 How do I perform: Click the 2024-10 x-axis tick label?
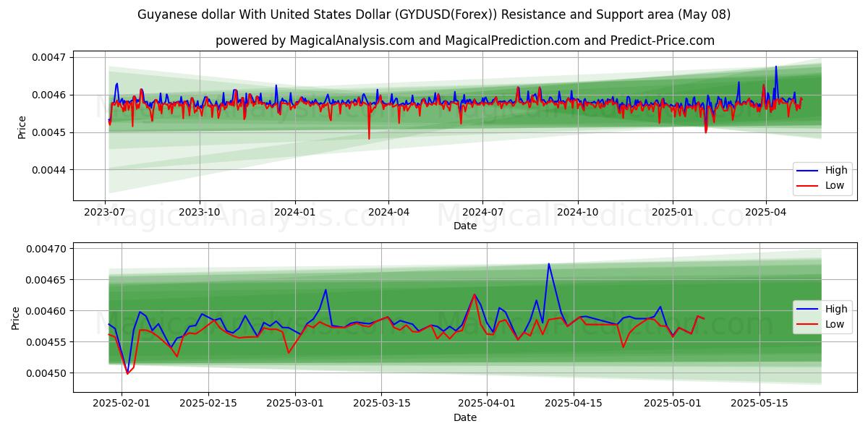tap(577, 213)
